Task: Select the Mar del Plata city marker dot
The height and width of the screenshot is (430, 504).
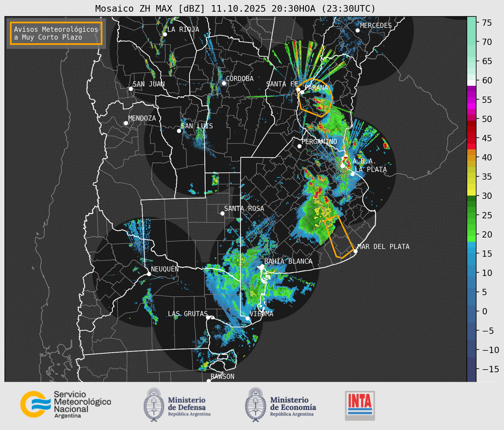Action: click(x=356, y=251)
